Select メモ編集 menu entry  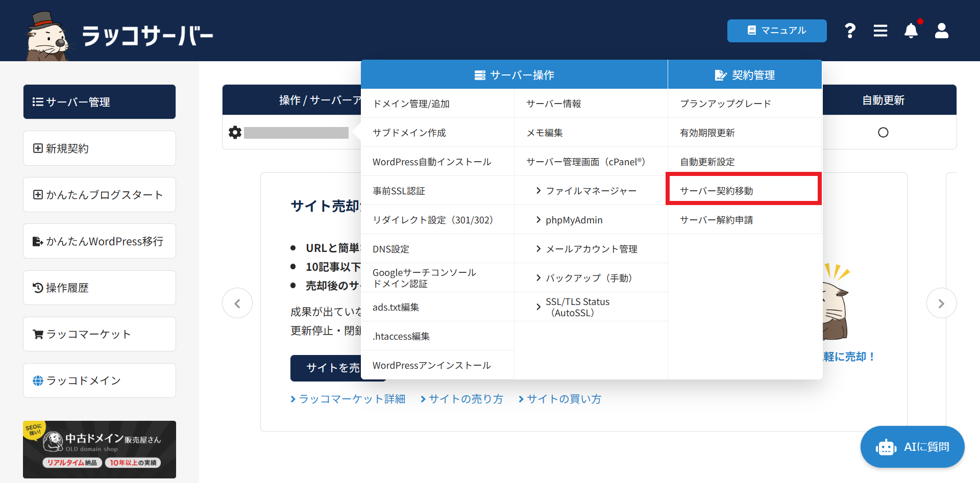591,133
